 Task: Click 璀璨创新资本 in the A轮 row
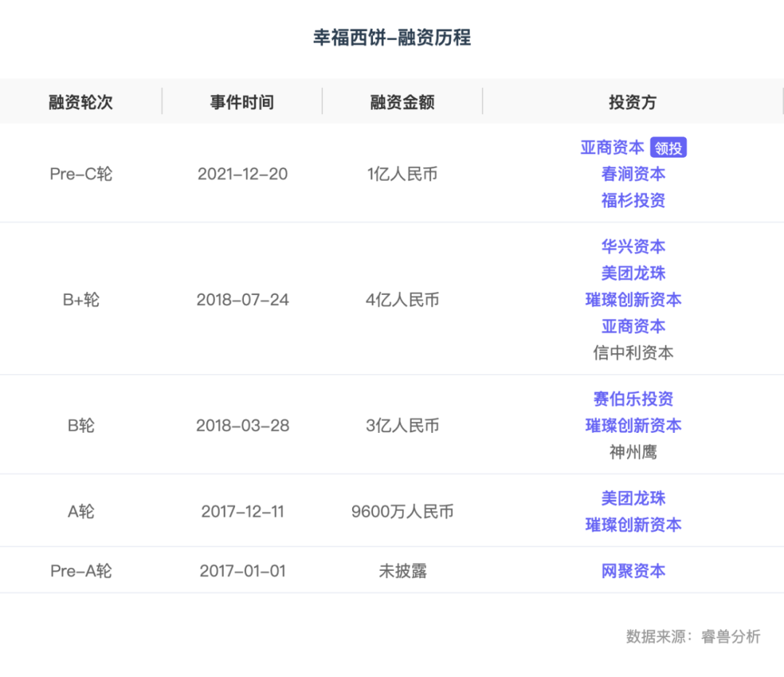(x=633, y=524)
